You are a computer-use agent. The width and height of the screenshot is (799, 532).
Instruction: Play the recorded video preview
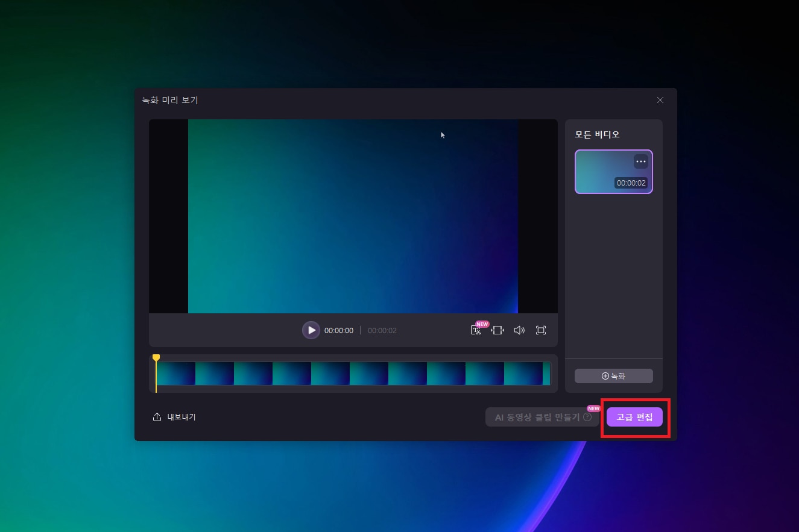pos(311,330)
